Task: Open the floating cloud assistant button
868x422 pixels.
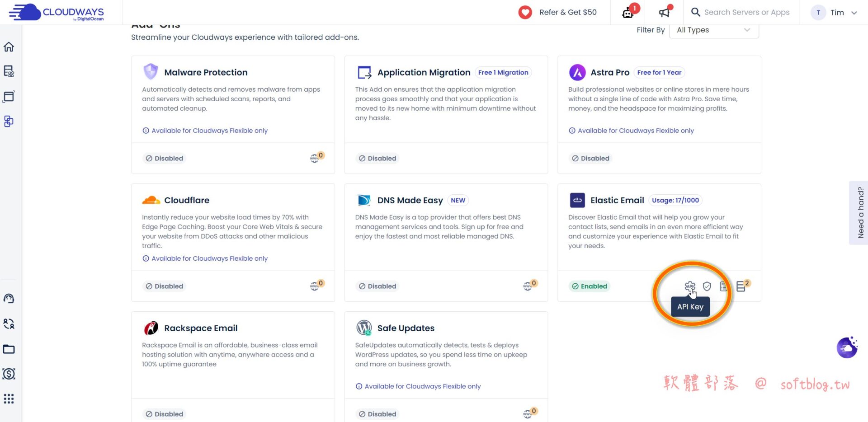Action: click(847, 348)
